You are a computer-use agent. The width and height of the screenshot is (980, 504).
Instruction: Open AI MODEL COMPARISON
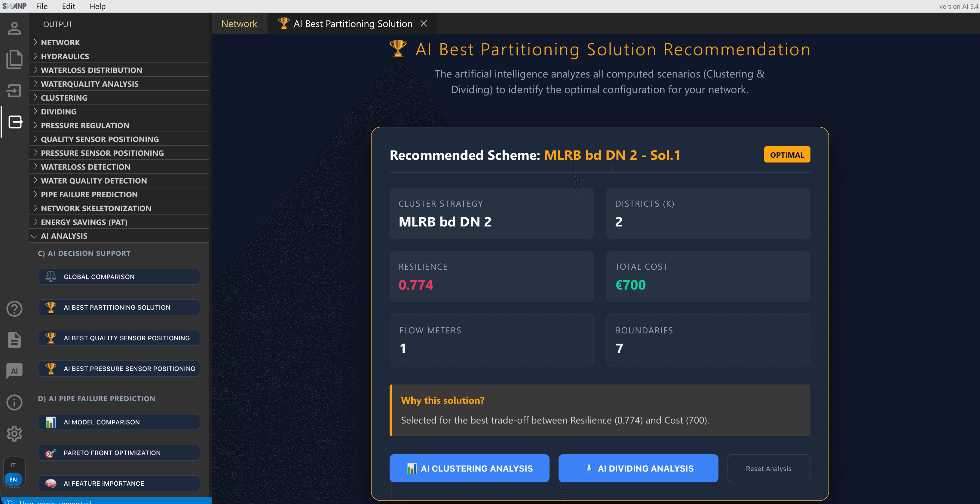tap(119, 422)
